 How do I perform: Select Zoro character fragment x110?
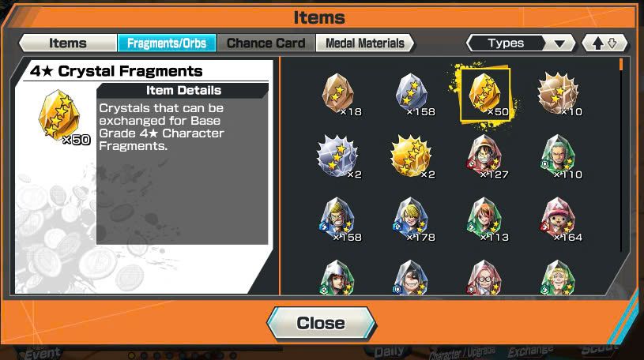[x=558, y=157]
